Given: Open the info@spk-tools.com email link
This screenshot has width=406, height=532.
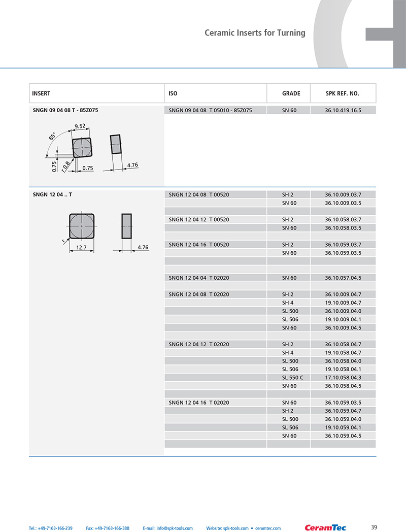Looking at the screenshot, I should [167, 528].
